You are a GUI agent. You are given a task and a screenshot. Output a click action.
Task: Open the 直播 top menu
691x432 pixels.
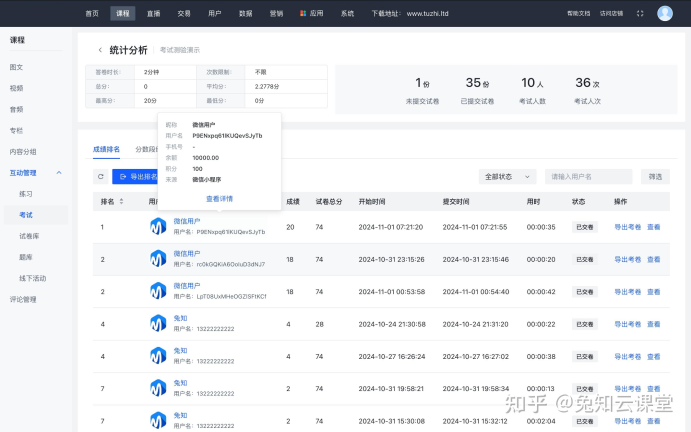153,14
